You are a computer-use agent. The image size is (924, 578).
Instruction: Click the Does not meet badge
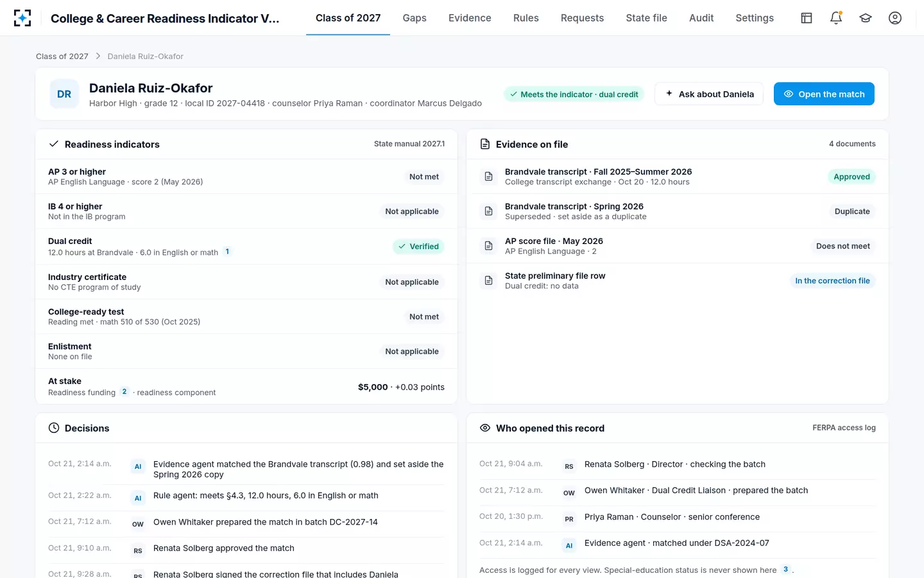point(843,246)
